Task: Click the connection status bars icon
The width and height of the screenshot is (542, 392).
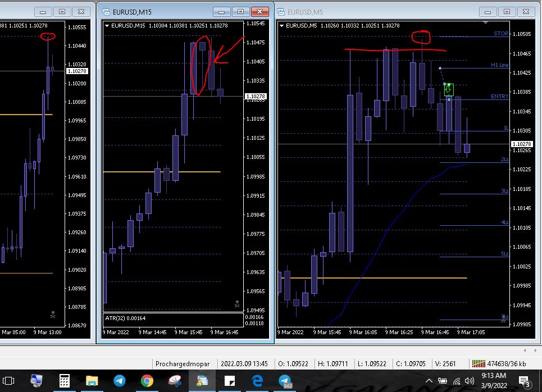Action: [x=479, y=364]
